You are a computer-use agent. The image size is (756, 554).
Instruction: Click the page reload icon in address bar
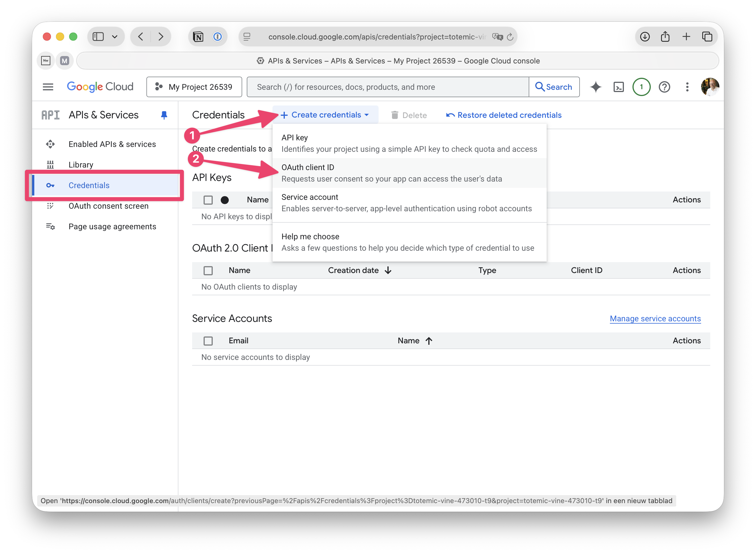click(x=510, y=37)
